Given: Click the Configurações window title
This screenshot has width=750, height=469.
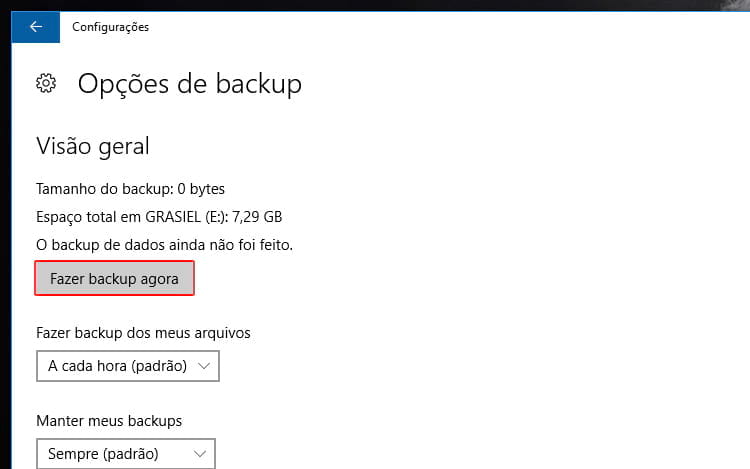Looking at the screenshot, I should pyautogui.click(x=110, y=27).
